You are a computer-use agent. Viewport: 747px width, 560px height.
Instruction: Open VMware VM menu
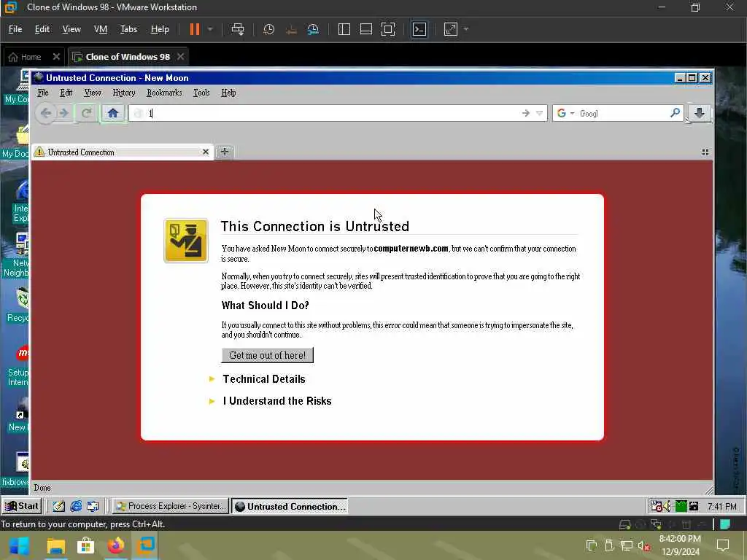pos(101,29)
